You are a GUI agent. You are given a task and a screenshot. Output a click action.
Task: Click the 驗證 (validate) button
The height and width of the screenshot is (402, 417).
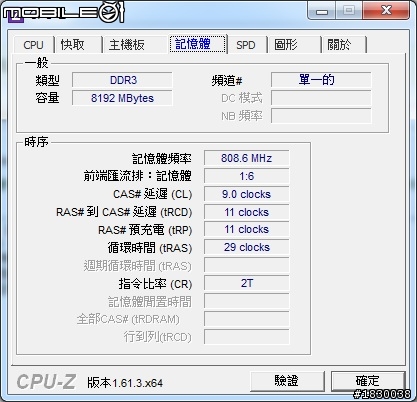287,381
